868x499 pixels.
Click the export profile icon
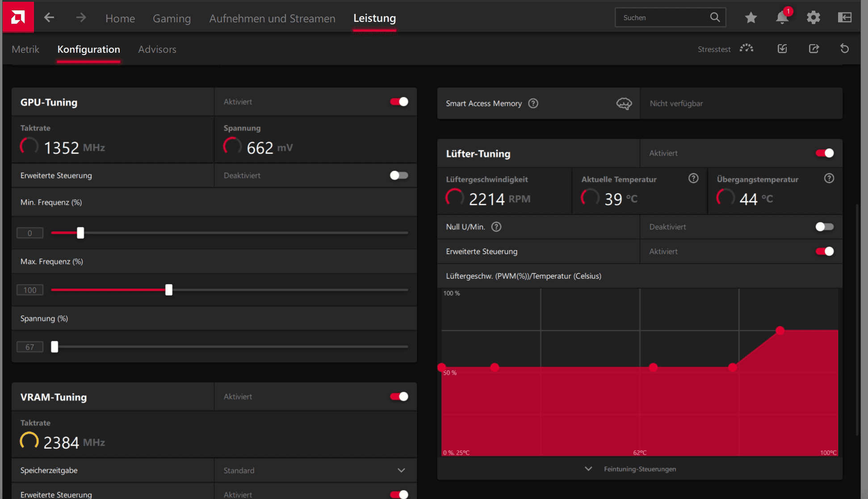(x=814, y=49)
